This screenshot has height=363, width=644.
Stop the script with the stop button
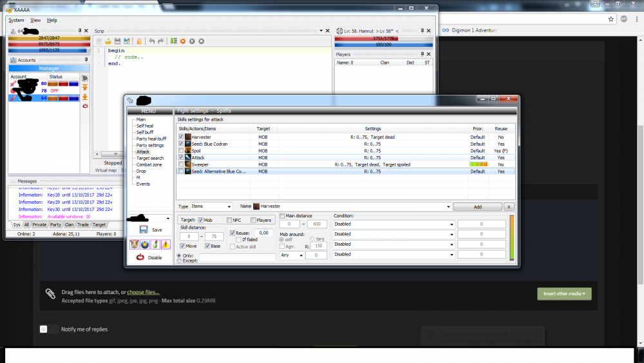point(201,41)
